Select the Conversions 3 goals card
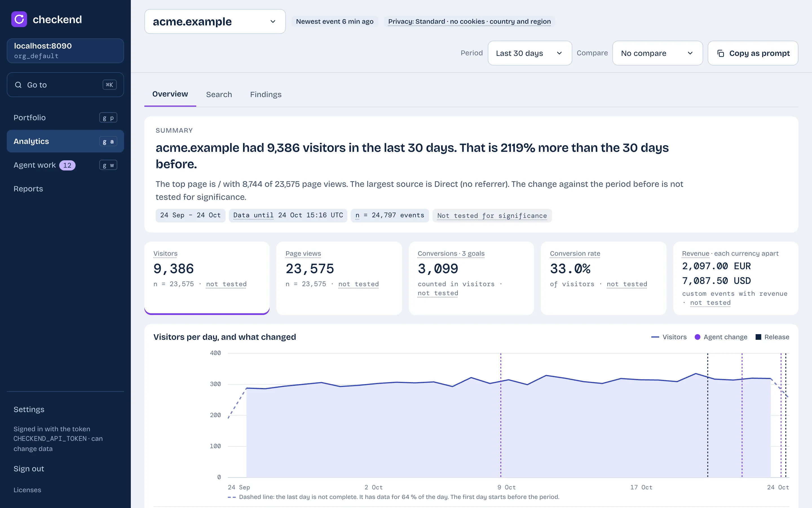This screenshot has height=508, width=812. (471, 278)
